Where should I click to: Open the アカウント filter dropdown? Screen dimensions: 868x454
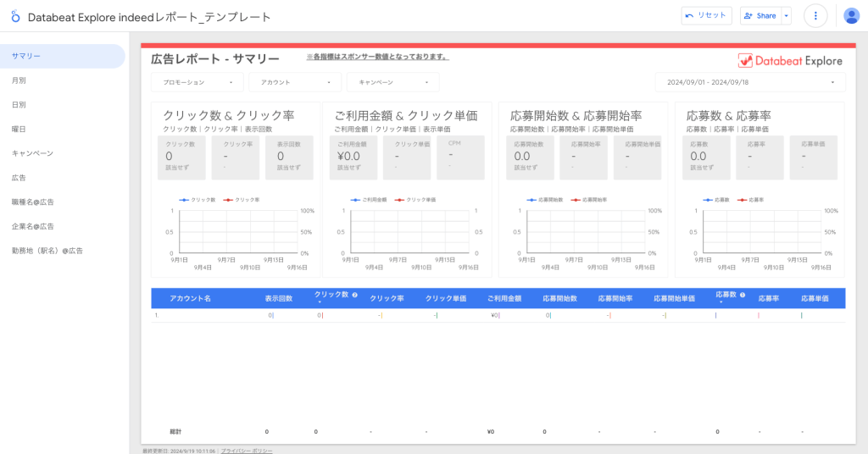coord(295,82)
